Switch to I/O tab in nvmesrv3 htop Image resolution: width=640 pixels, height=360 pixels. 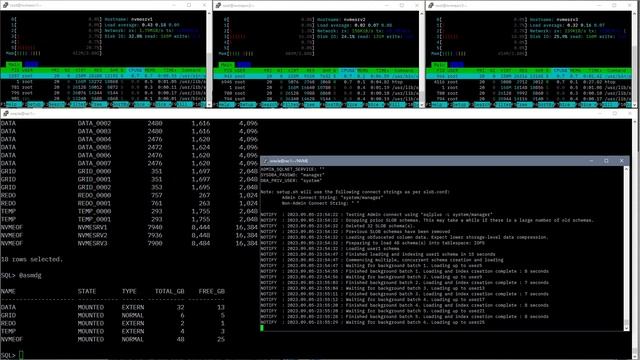tap(457, 64)
